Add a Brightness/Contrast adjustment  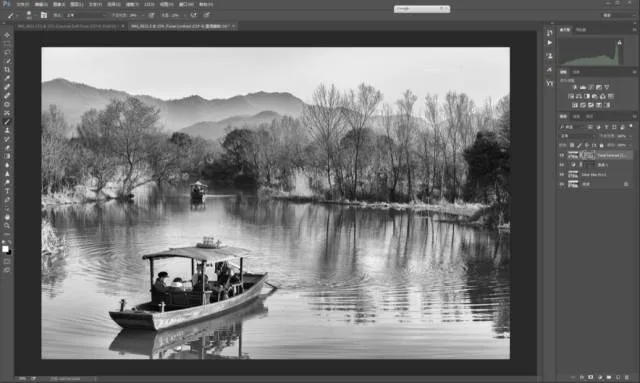pyautogui.click(x=575, y=87)
